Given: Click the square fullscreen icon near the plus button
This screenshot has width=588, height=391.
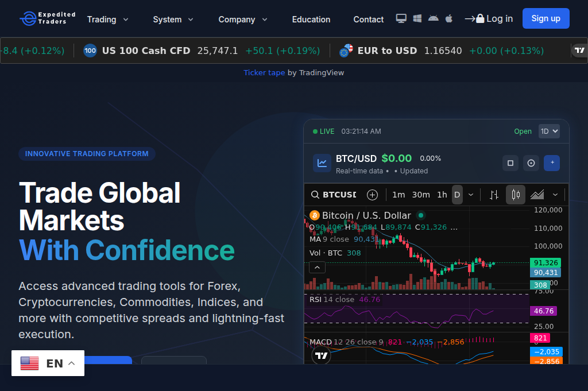Looking at the screenshot, I should (x=510, y=163).
